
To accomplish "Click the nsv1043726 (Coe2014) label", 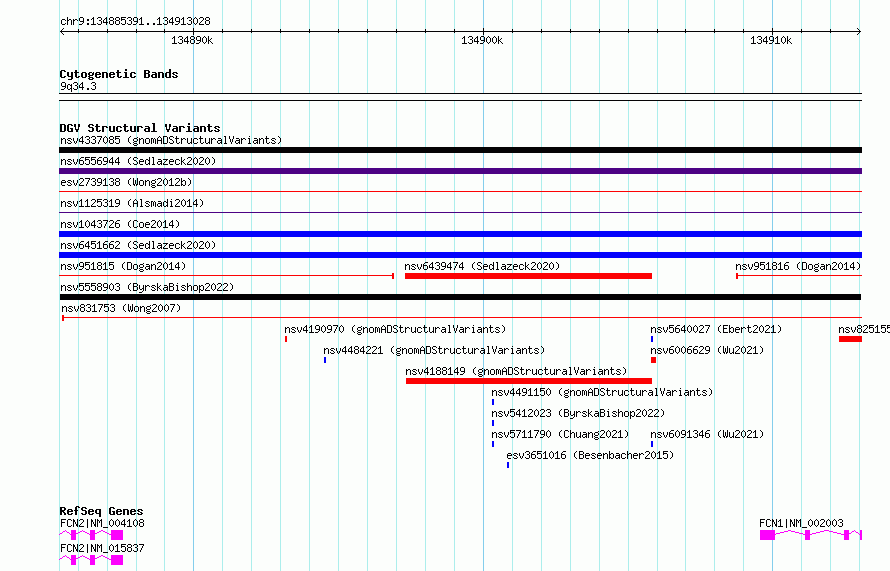I will [x=120, y=224].
